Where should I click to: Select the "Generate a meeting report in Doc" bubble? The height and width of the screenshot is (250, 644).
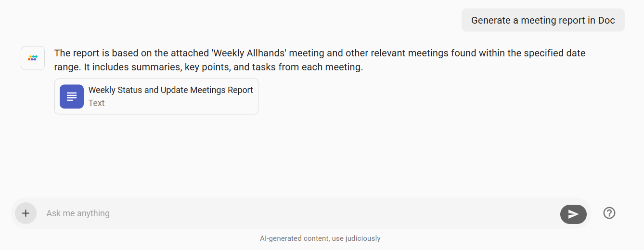click(x=543, y=20)
